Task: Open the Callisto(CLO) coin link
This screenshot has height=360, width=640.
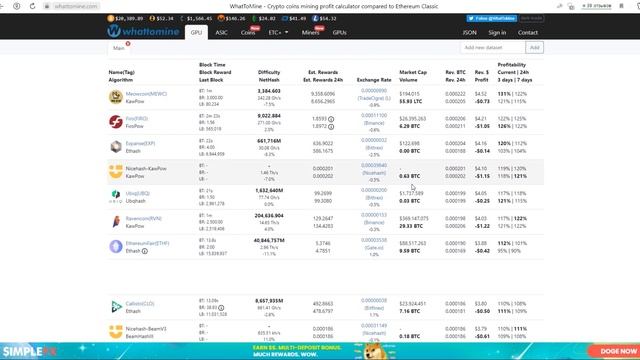Action: point(140,303)
